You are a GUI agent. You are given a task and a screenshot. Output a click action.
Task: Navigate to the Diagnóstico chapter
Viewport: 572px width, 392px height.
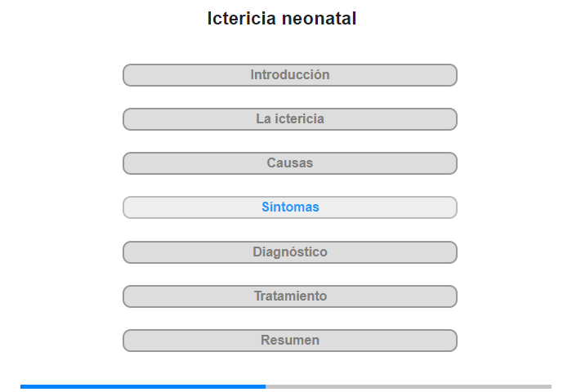tap(289, 252)
